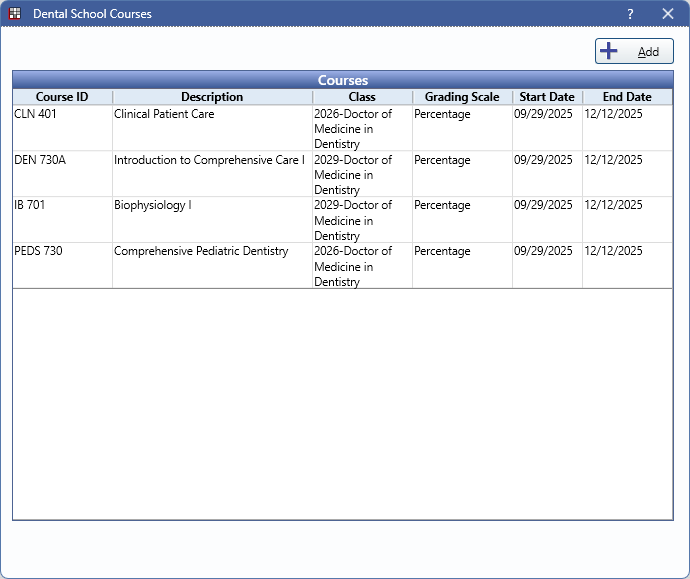Select the PEDS 730 course row
The image size is (690, 579).
tap(38, 252)
